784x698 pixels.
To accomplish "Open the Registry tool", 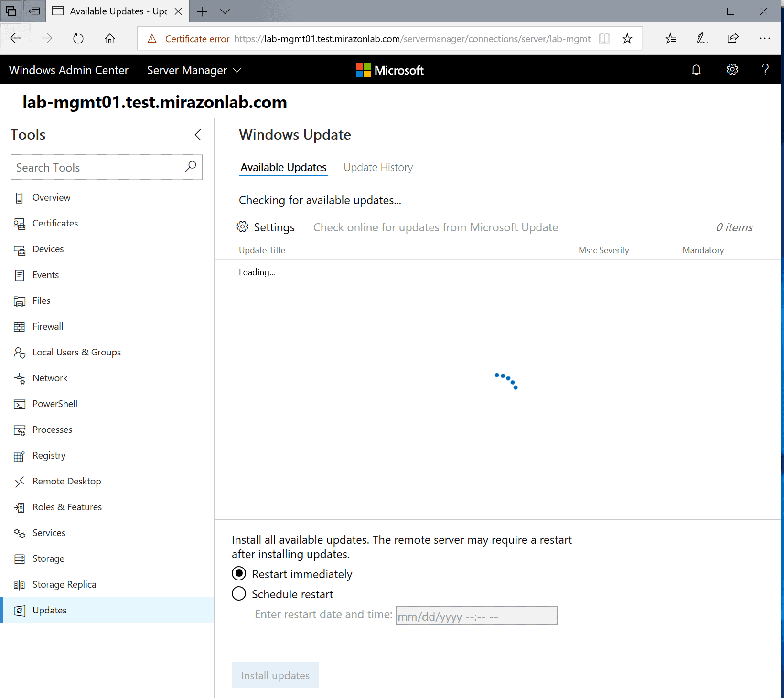I will click(49, 455).
